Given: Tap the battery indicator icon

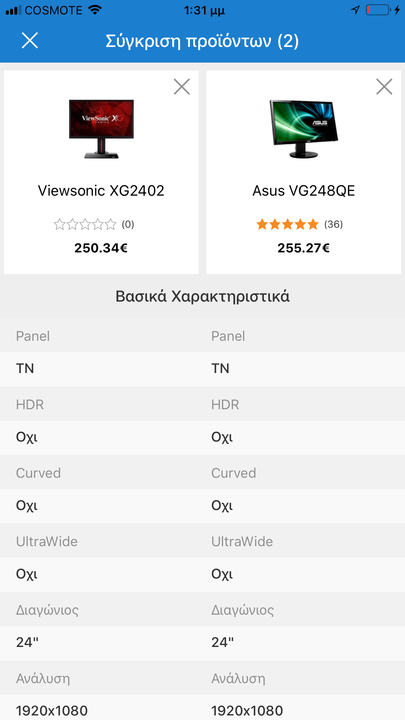Looking at the screenshot, I should 377,10.
